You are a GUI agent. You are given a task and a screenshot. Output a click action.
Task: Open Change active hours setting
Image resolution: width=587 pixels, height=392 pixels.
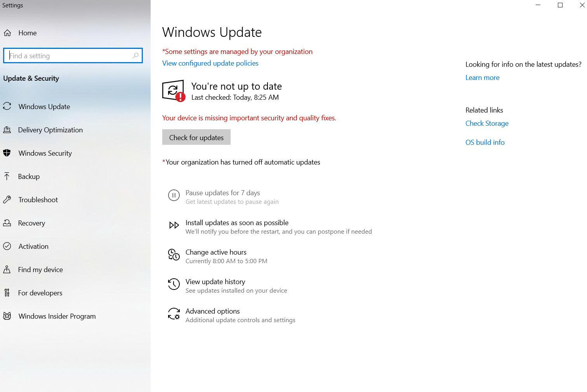216,252
